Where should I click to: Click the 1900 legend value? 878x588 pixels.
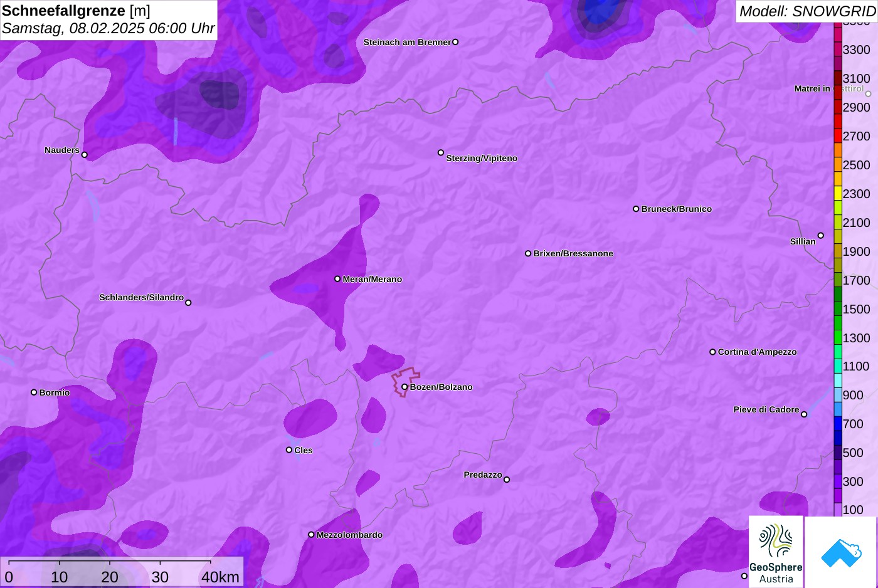click(857, 251)
